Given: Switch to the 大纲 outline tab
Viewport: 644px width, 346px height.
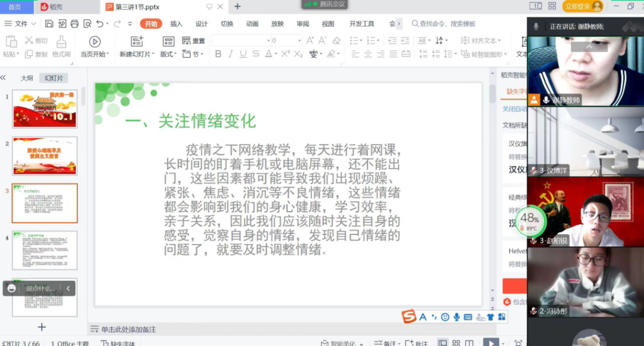Looking at the screenshot, I should point(27,78).
